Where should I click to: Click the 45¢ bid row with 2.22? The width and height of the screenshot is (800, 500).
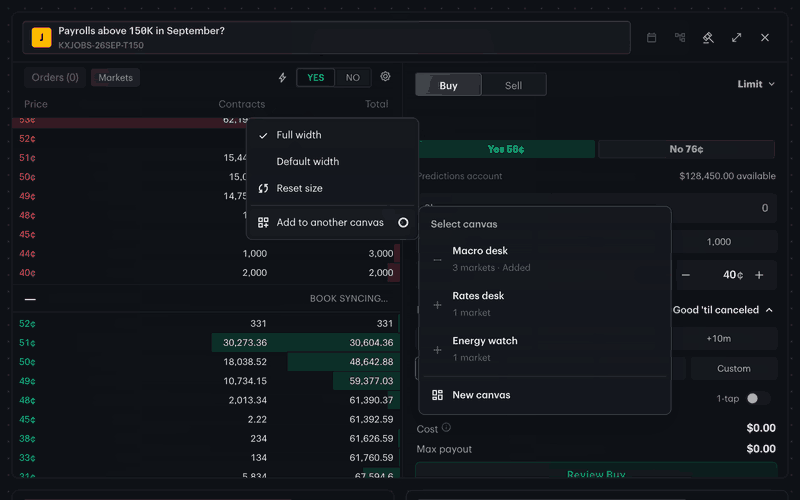point(206,419)
